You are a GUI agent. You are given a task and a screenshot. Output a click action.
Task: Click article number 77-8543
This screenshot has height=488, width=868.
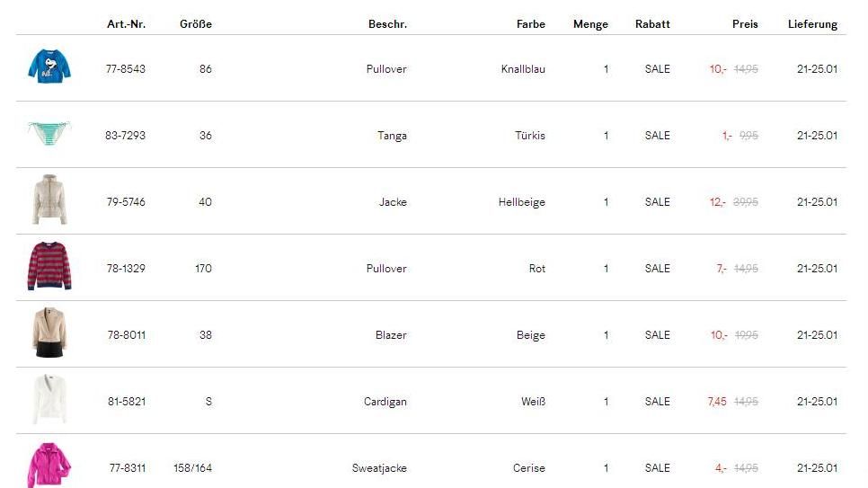pyautogui.click(x=125, y=69)
